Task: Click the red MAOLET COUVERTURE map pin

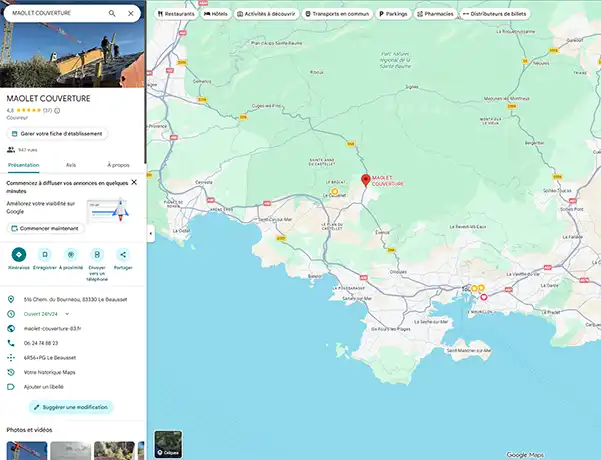Action: (366, 180)
